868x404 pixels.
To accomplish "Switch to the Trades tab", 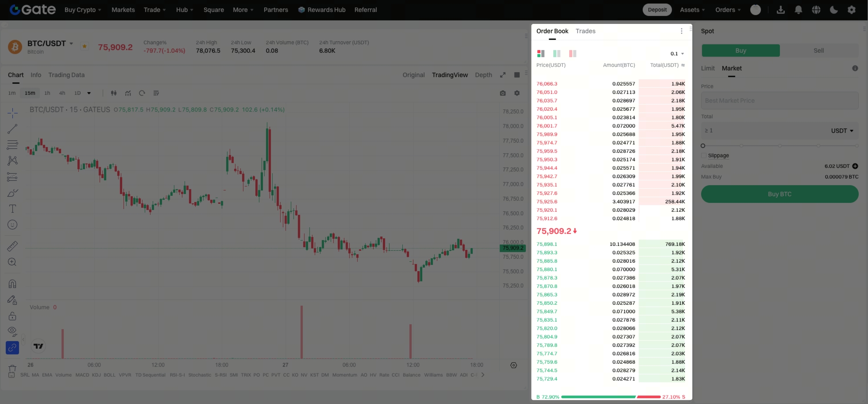I will (x=586, y=31).
